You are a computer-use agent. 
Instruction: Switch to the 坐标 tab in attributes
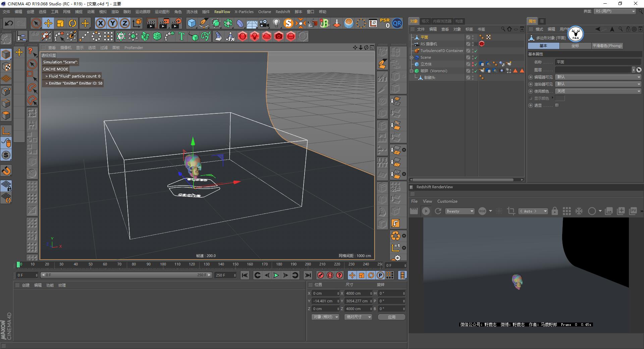coord(575,46)
